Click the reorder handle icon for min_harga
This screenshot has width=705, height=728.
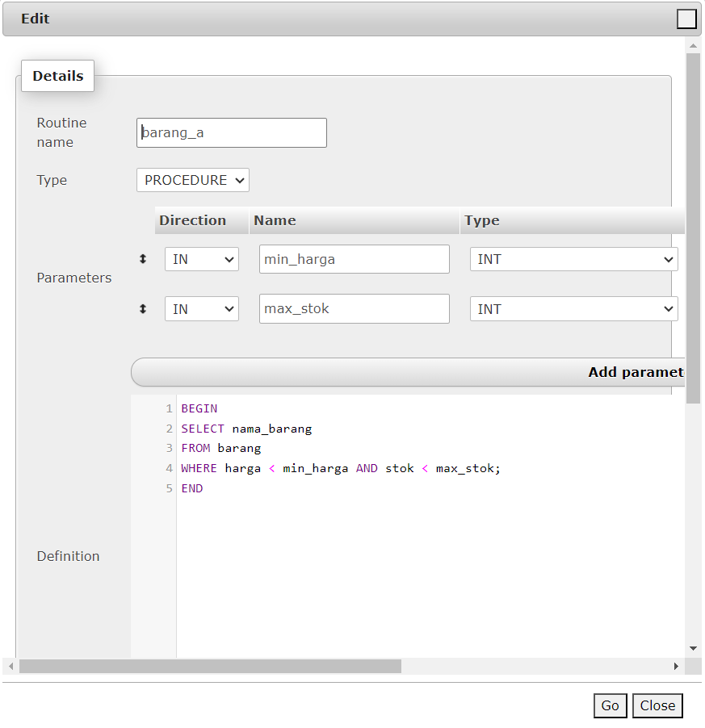[143, 259]
